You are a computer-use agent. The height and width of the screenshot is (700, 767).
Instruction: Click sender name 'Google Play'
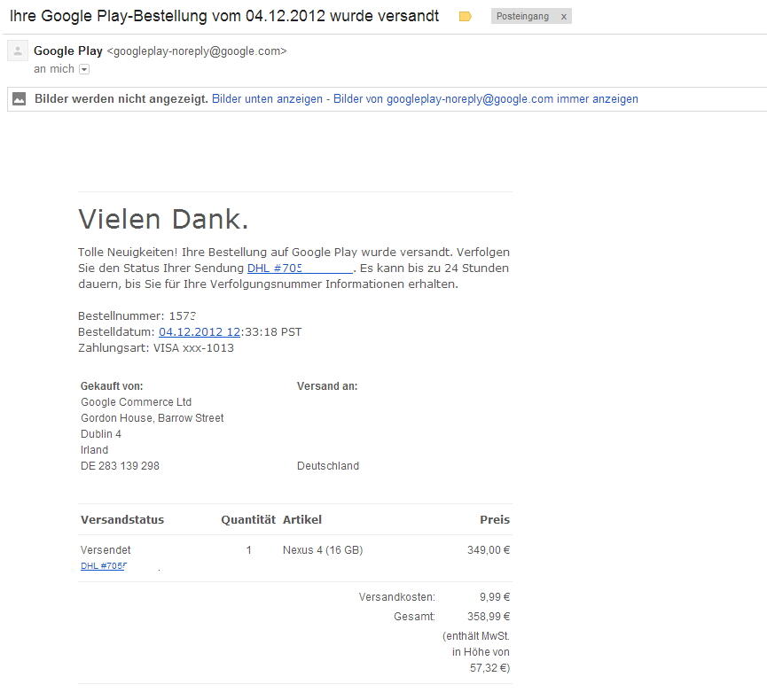[x=68, y=51]
